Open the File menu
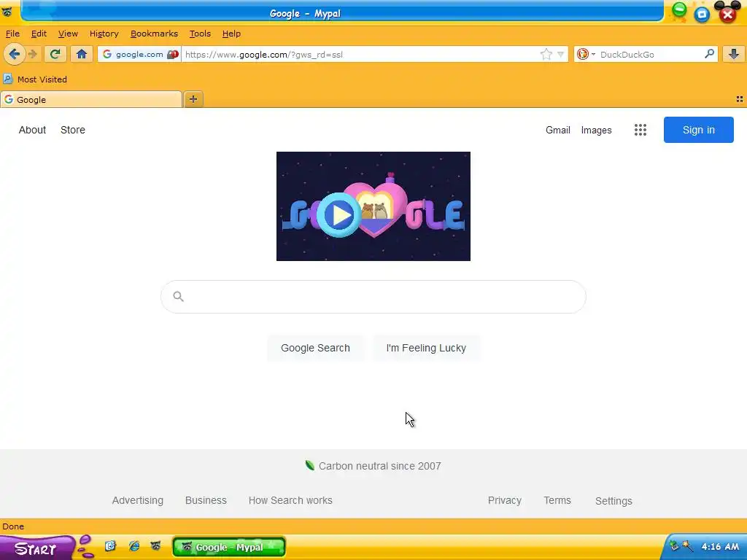Viewport: 747px width, 560px height. coord(12,34)
